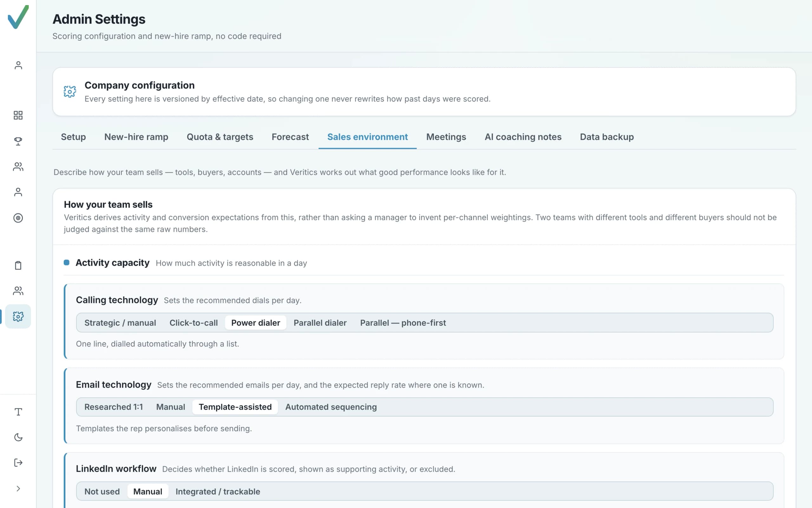Pick Parallel dialer calling technology
This screenshot has height=508, width=812.
pyautogui.click(x=320, y=323)
